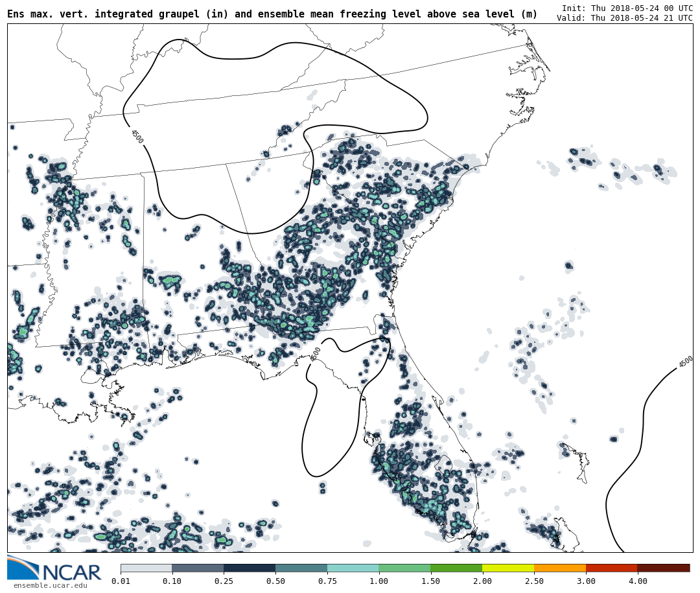Click the Valid time text line
The width and height of the screenshot is (700, 593).
point(624,18)
